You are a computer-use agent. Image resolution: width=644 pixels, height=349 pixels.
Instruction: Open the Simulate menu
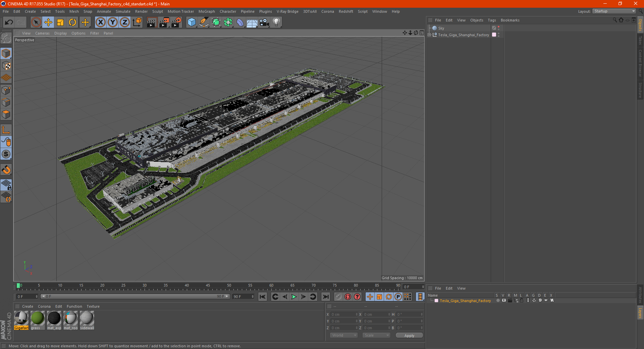point(123,11)
